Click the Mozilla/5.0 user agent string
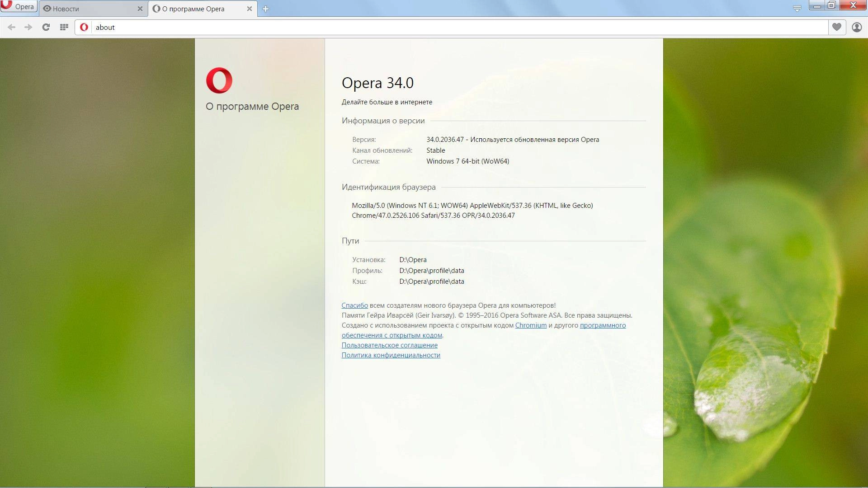 472,211
